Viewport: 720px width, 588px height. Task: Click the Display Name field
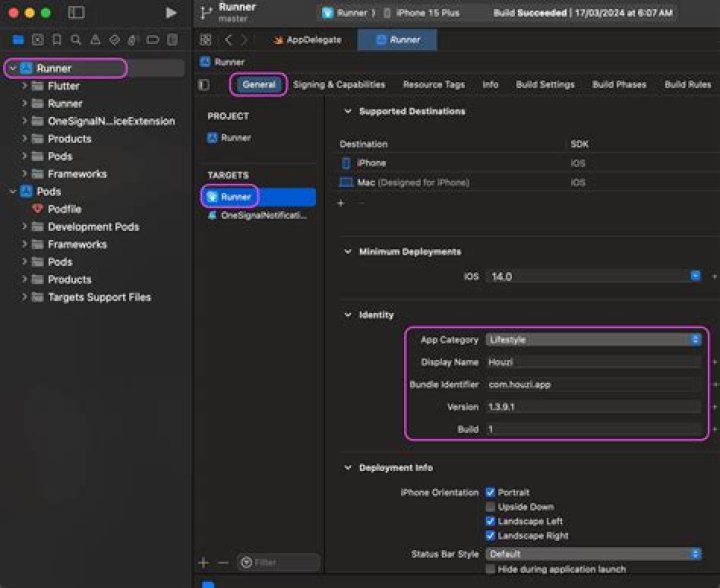coord(593,362)
